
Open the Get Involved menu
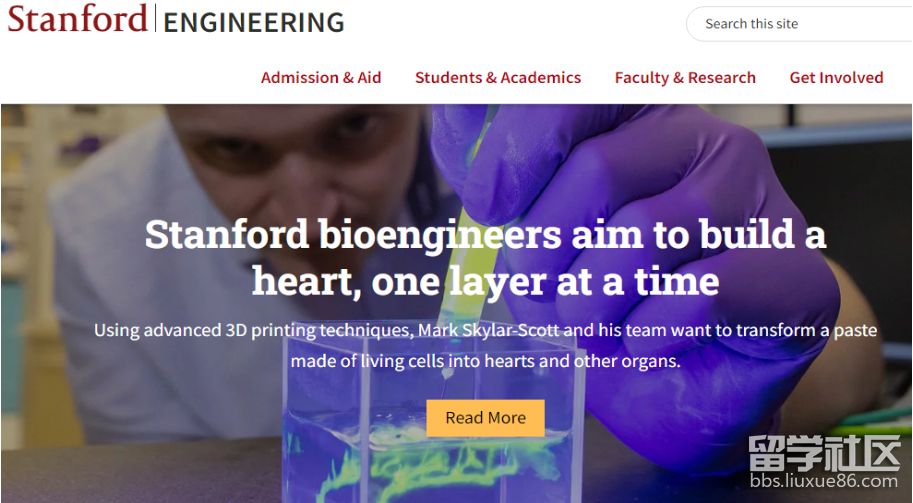[x=836, y=77]
